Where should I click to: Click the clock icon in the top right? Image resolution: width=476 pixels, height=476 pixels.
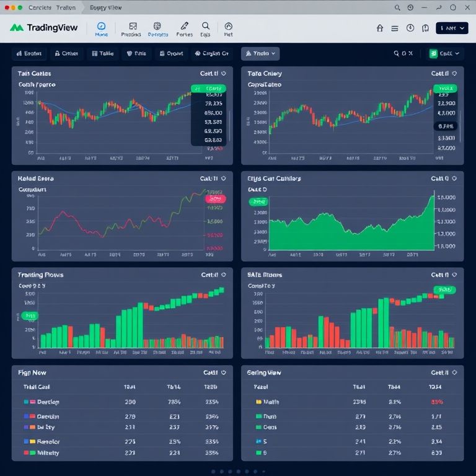tap(410, 29)
